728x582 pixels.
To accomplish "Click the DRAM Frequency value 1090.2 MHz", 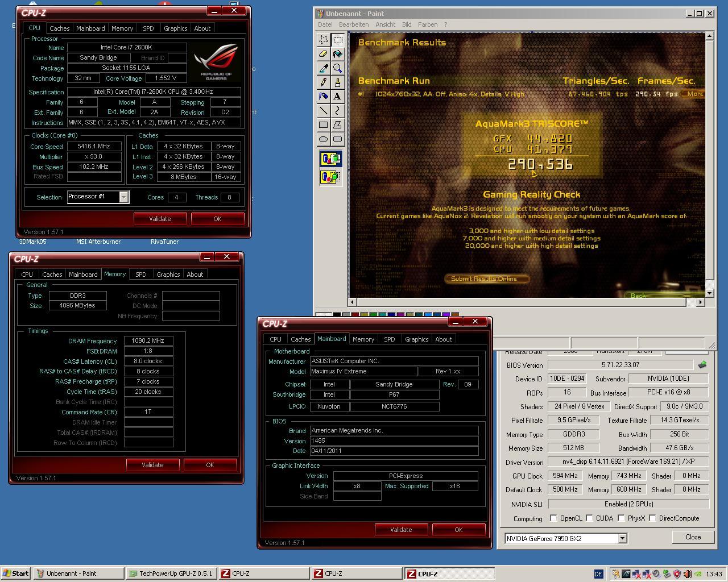I will 148,340.
